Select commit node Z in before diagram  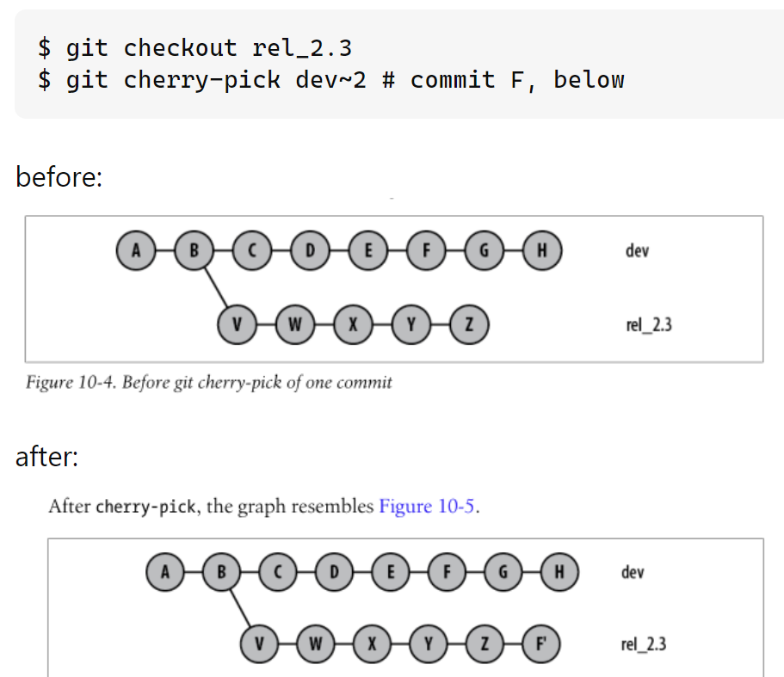[x=469, y=325]
